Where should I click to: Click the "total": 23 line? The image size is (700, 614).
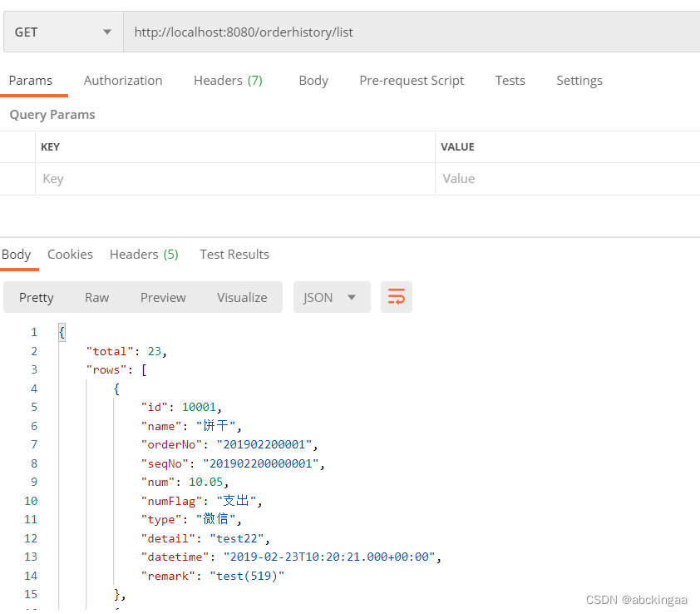[x=126, y=351]
